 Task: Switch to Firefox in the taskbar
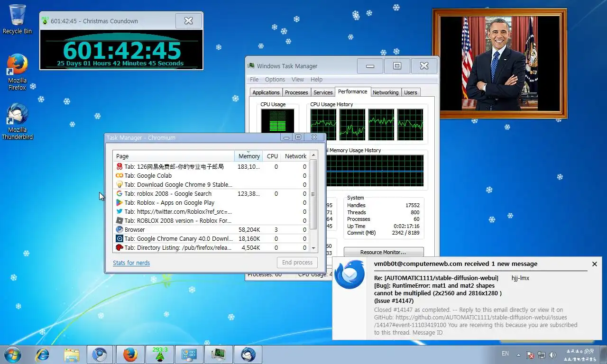(x=130, y=355)
